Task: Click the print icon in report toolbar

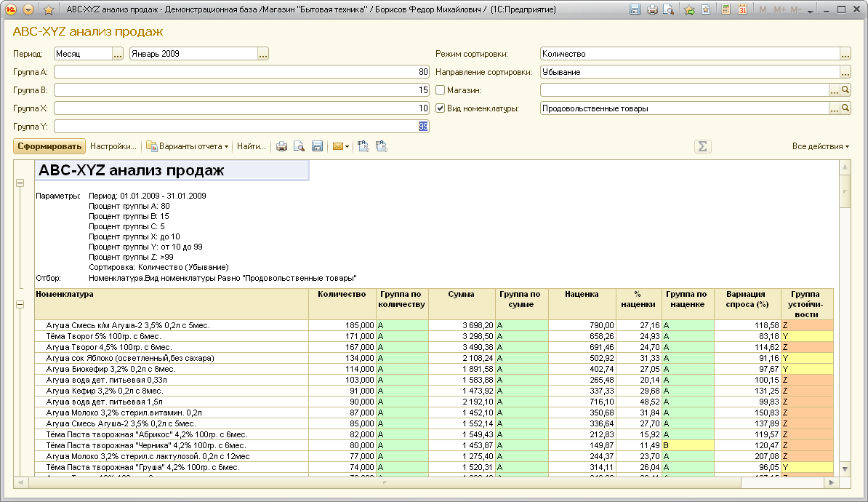Action: pos(281,146)
